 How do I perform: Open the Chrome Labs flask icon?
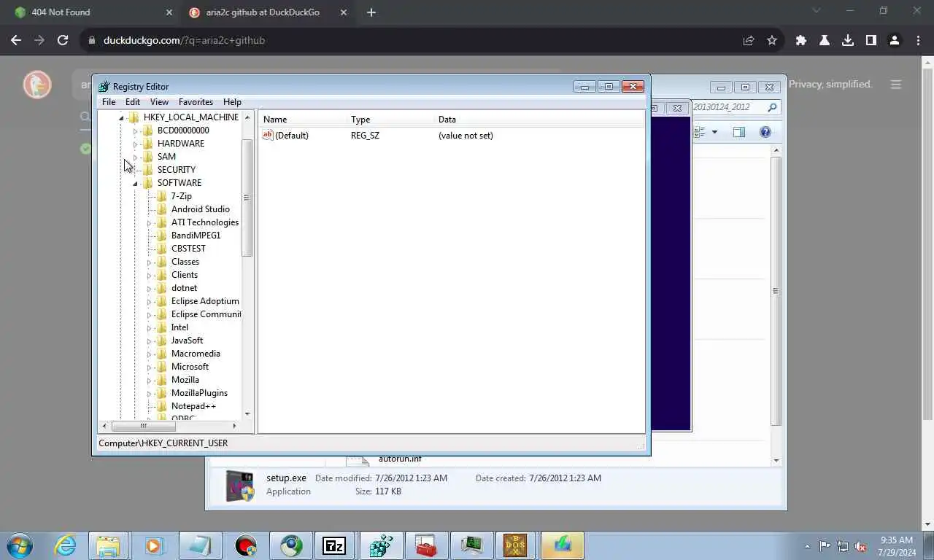point(825,41)
